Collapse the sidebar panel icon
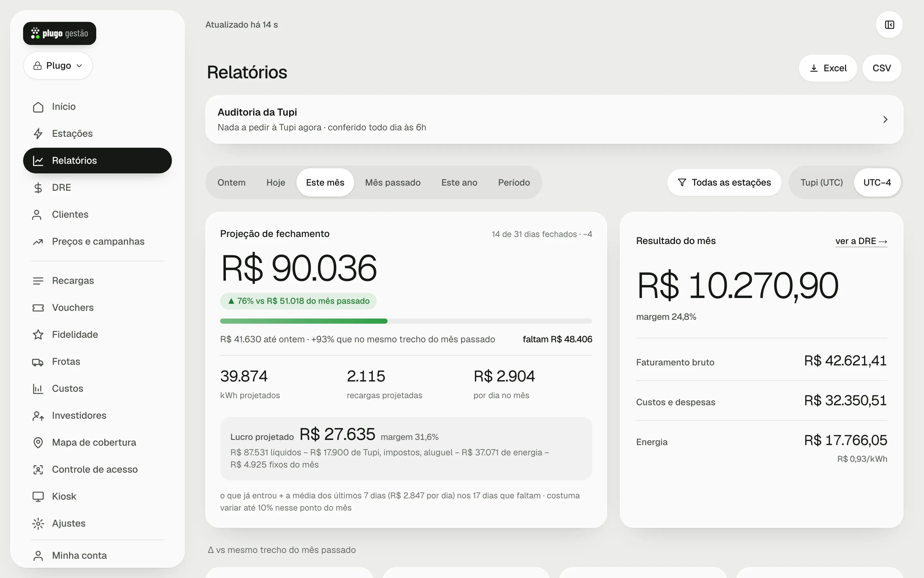The image size is (924, 578). click(x=889, y=25)
